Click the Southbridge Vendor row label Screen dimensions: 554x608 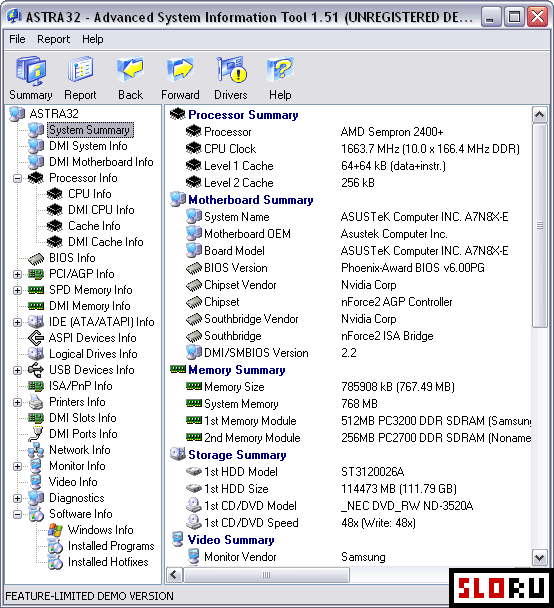pos(251,319)
